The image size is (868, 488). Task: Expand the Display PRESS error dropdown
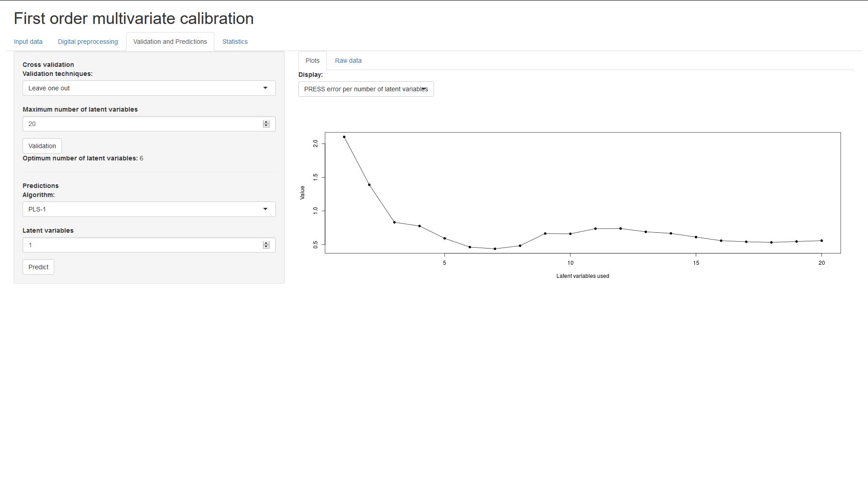pos(366,89)
